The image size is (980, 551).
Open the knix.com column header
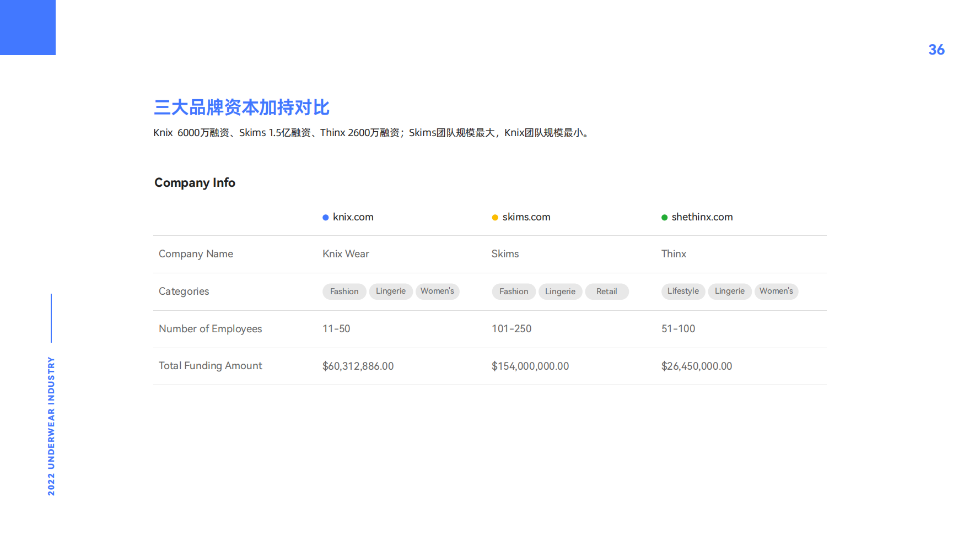point(353,217)
